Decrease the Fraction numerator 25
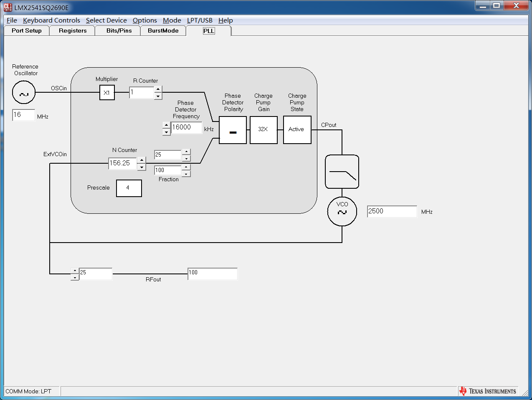This screenshot has height=400, width=532. pyautogui.click(x=186, y=158)
